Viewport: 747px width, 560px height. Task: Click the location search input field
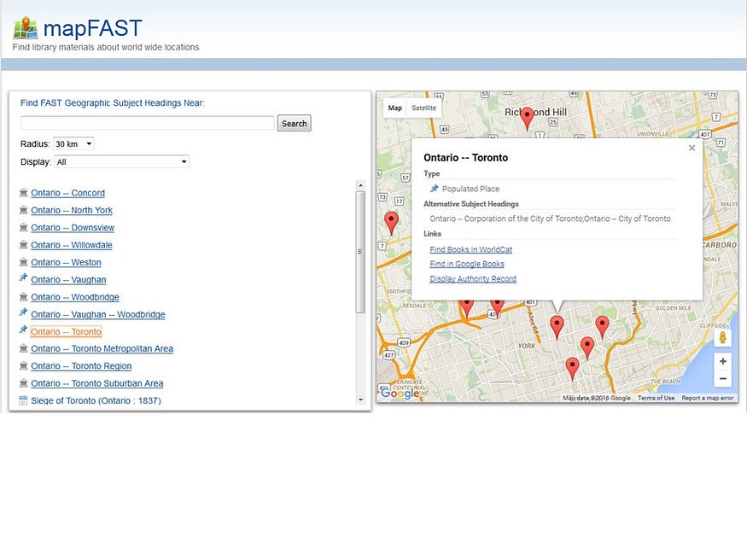point(147,123)
